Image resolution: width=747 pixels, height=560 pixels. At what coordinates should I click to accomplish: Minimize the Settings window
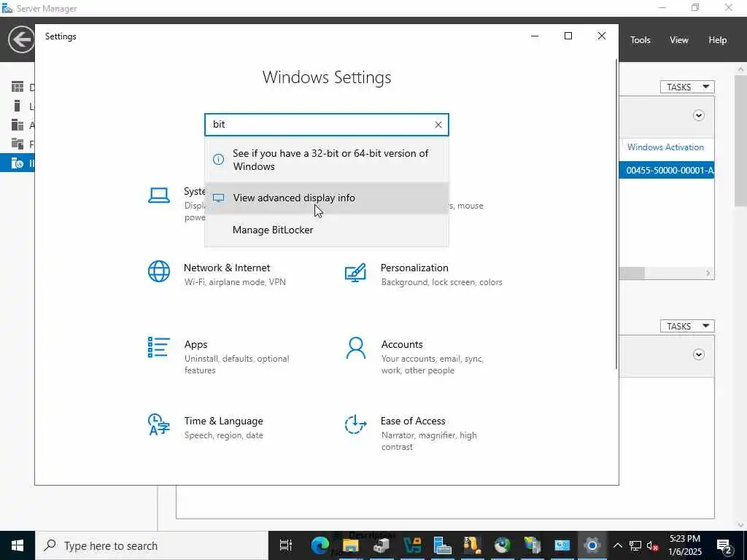click(535, 36)
